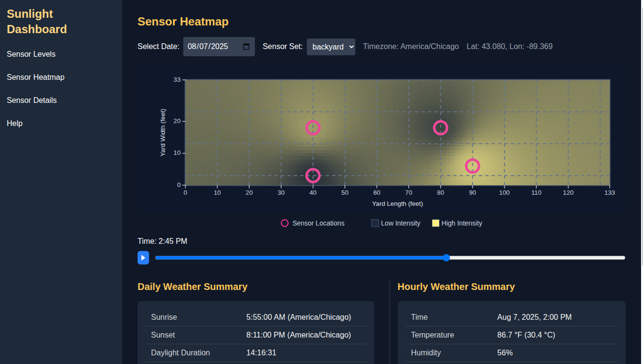
Task: Click the Select Date input field
Action: (212, 47)
